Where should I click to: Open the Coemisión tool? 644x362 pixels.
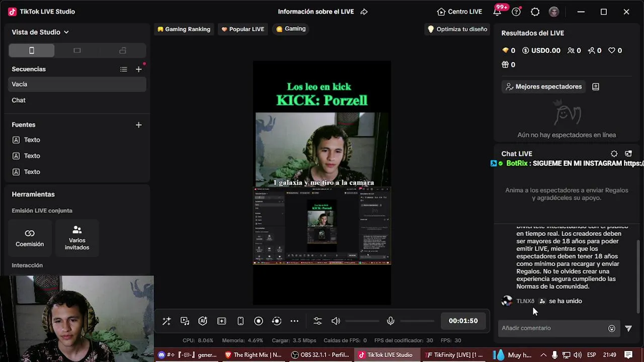(x=30, y=238)
